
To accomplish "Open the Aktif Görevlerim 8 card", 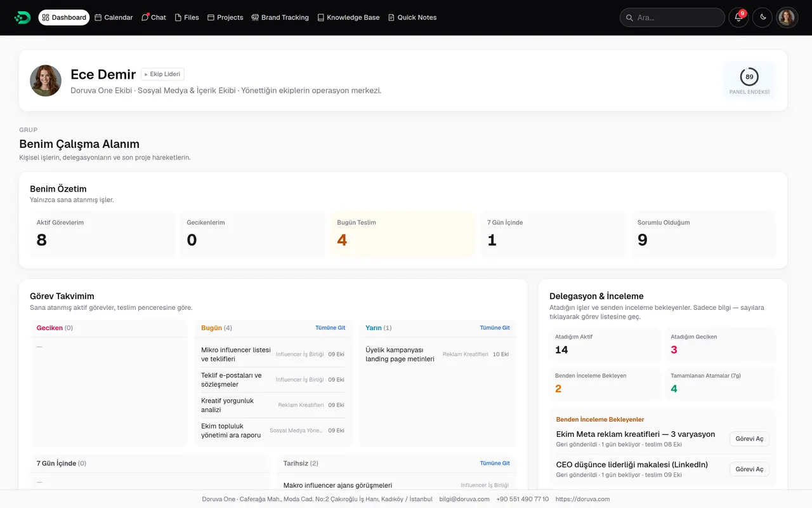I will [x=102, y=234].
